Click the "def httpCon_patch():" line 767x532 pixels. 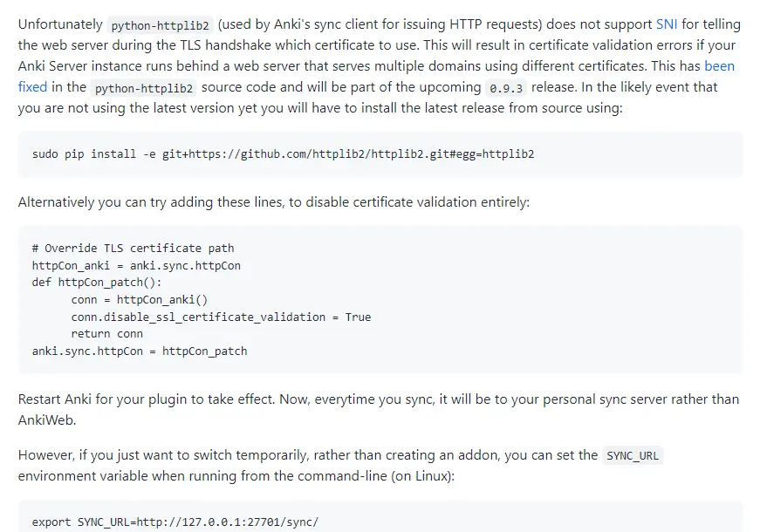97,283
